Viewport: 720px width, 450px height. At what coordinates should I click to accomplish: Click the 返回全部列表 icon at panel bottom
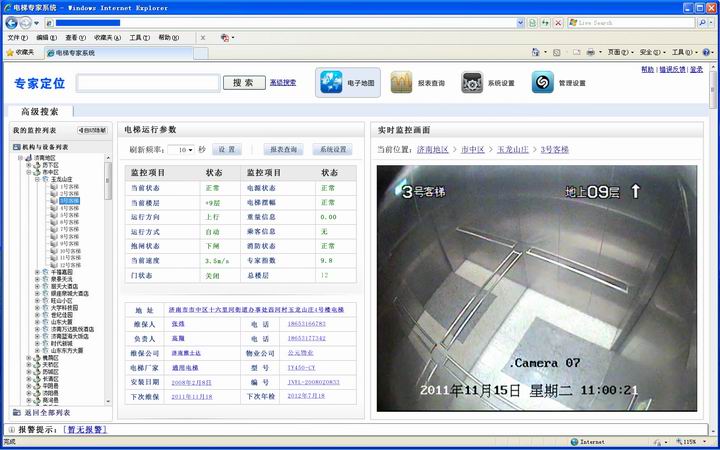point(17,412)
